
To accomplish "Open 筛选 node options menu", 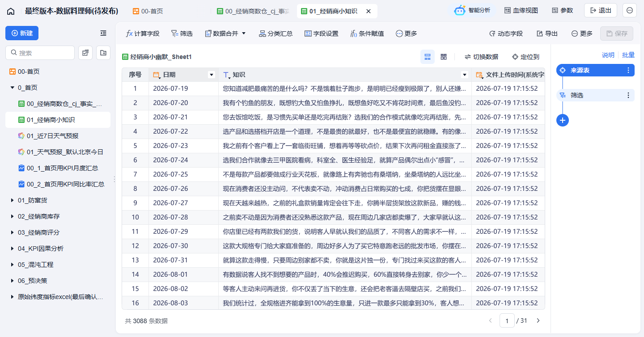I will point(628,95).
